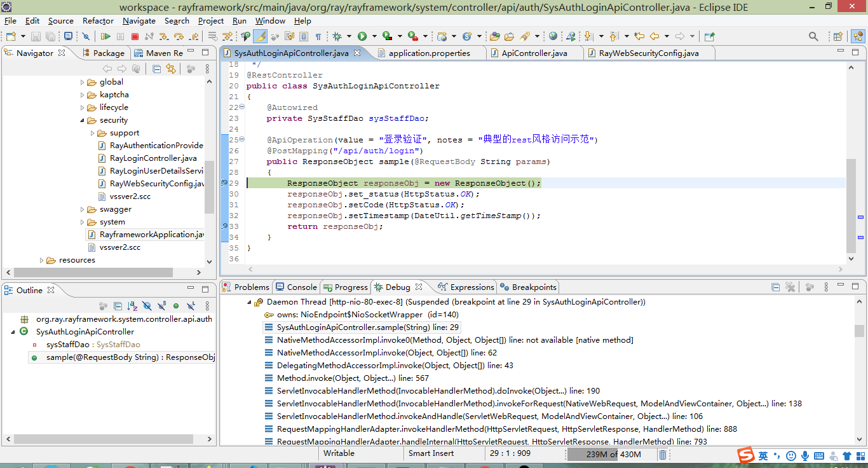Click the Resume debug toolbar icon
This screenshot has width=868, height=468.
[x=105, y=36]
